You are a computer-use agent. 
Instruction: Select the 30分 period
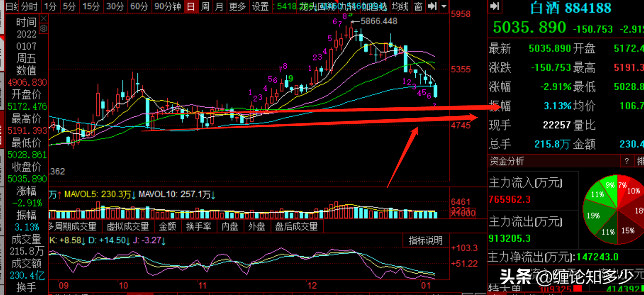point(115,6)
